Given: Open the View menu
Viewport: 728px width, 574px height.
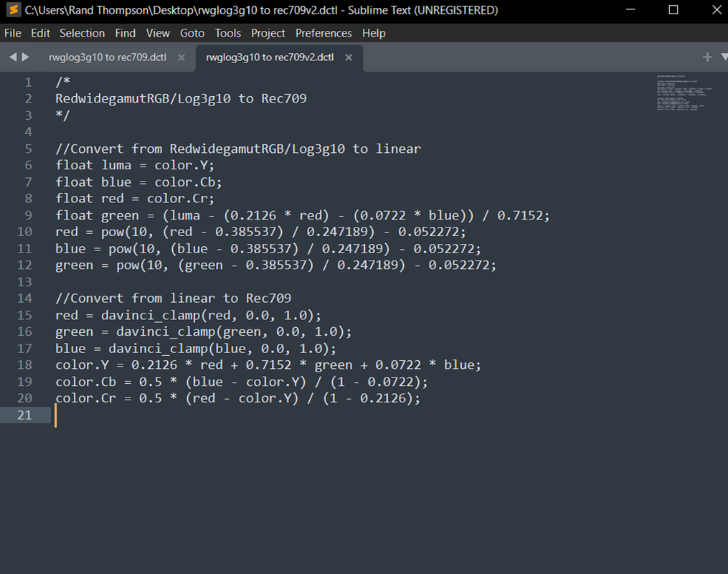Looking at the screenshot, I should pyautogui.click(x=158, y=34).
